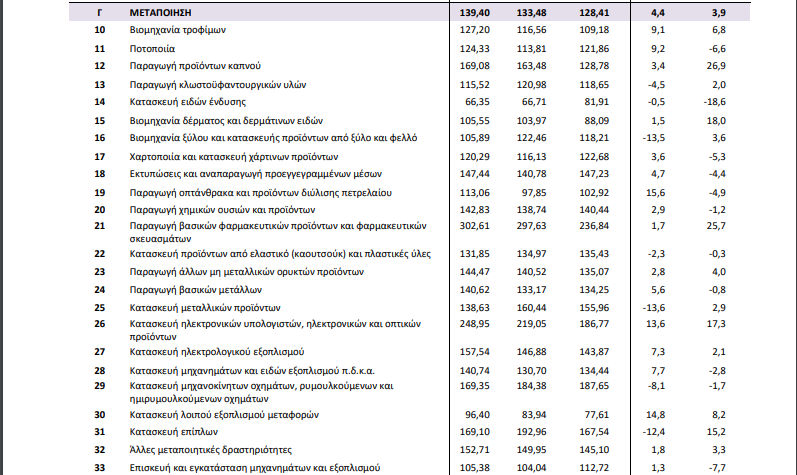Select value 169,08 in καπνού row
797x475 pixels.
pos(475,66)
